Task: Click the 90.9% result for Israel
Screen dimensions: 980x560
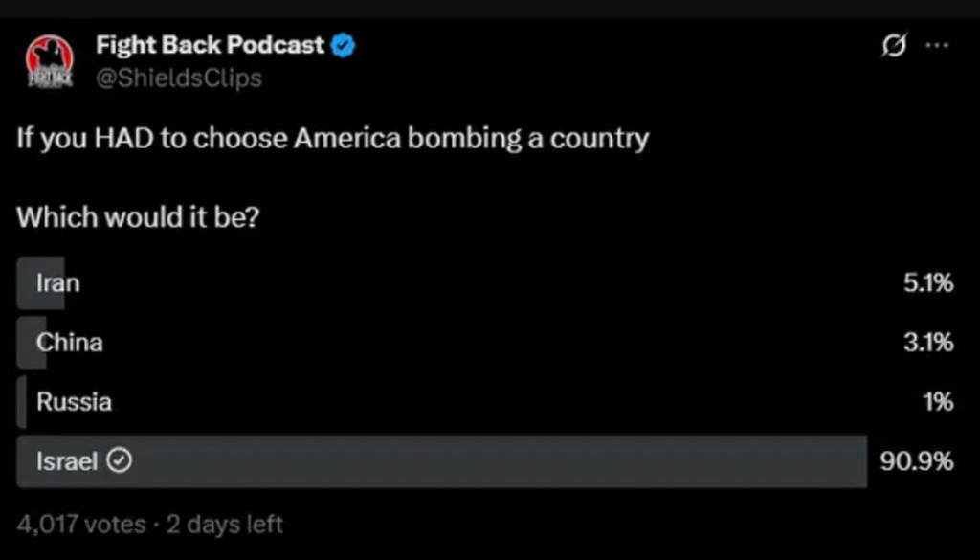Action: [916, 461]
